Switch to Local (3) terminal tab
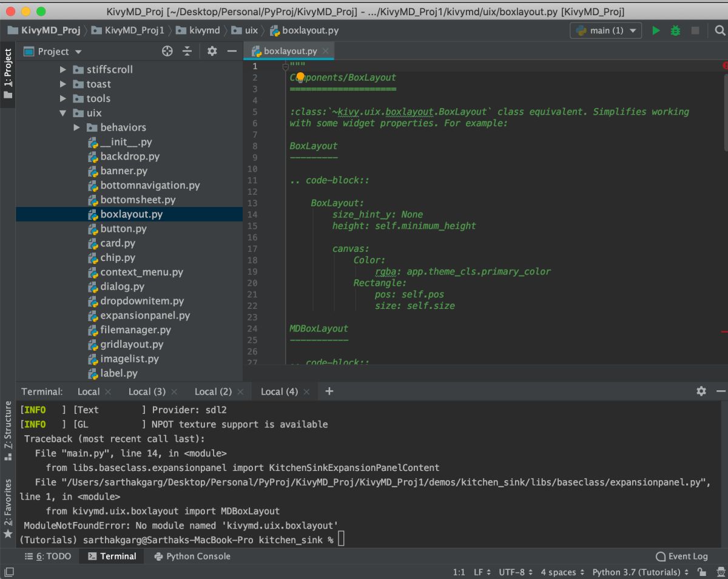The width and height of the screenshot is (728, 579). click(147, 391)
